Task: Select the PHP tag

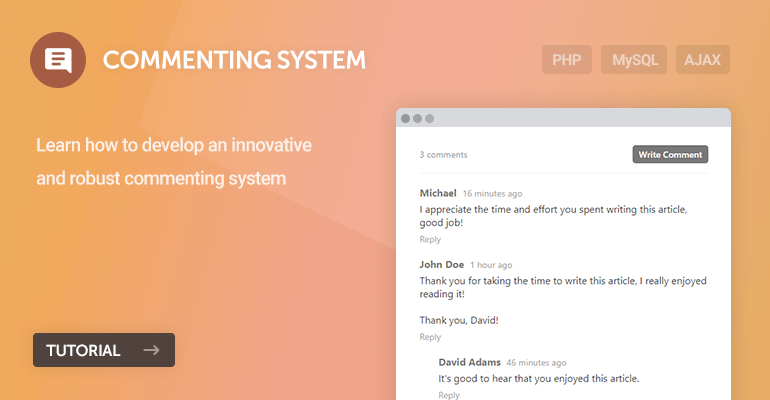Action: tap(567, 60)
